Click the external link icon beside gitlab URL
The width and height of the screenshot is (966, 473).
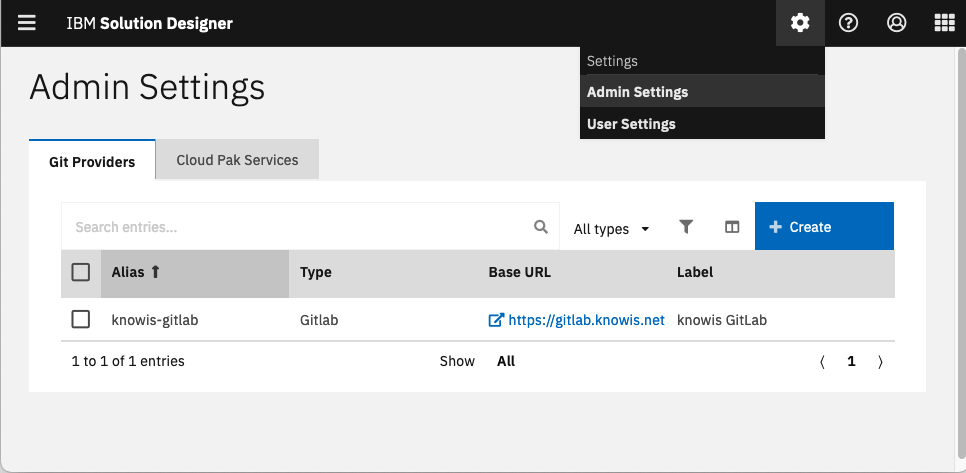[496, 320]
